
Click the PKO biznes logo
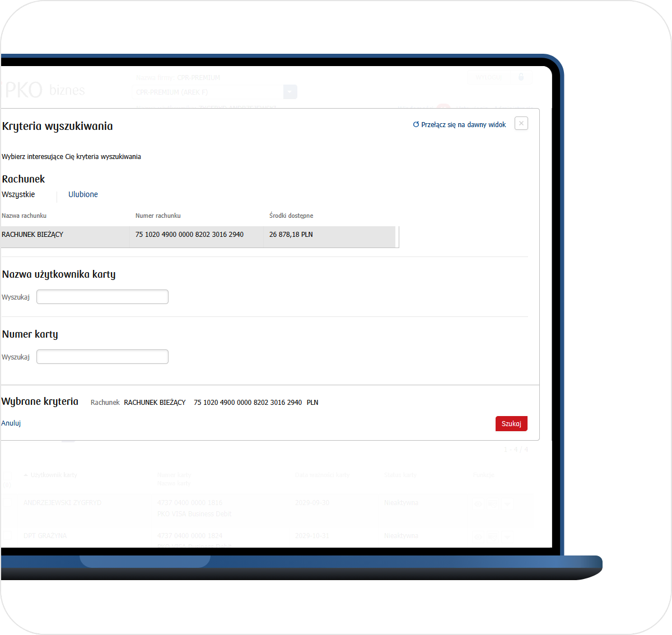coord(44,90)
